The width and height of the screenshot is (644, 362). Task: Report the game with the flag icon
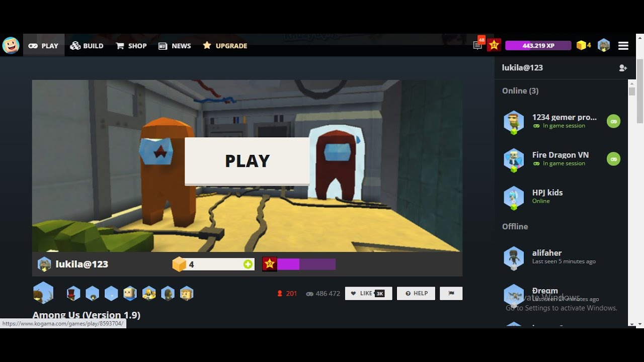(451, 294)
